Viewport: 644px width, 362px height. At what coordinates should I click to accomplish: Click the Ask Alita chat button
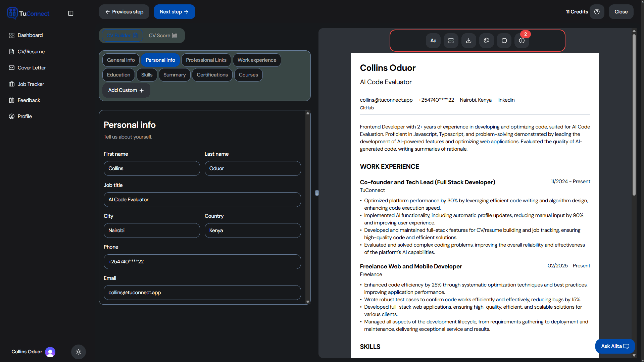pyautogui.click(x=614, y=346)
